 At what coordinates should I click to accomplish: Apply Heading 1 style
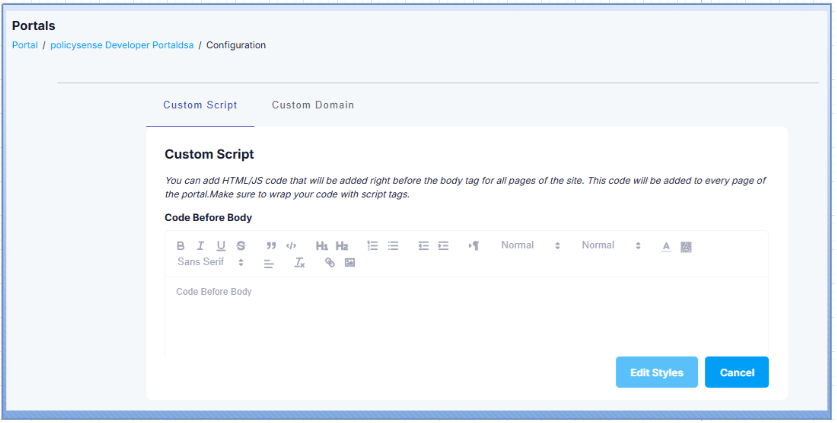coord(322,246)
